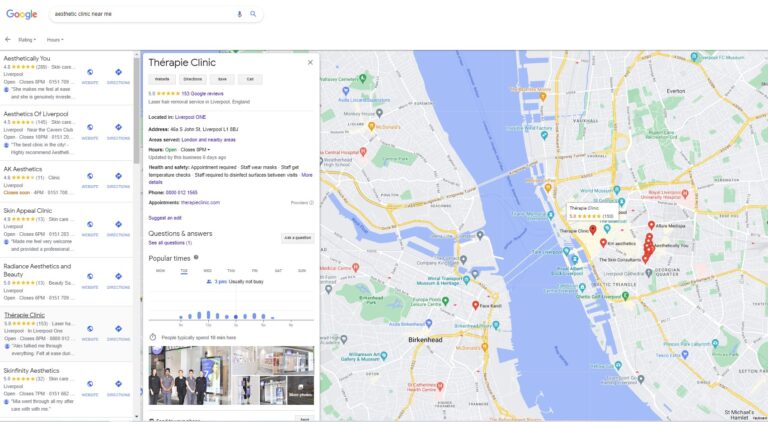Click the search magnifier icon
This screenshot has height=422, width=768.
click(253, 14)
